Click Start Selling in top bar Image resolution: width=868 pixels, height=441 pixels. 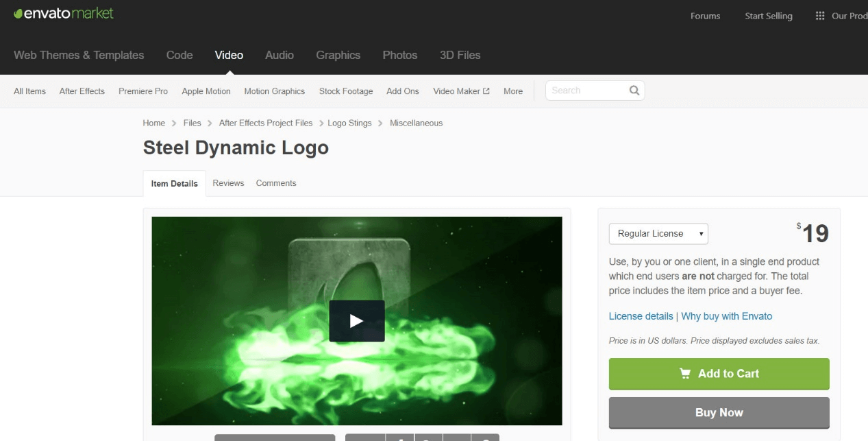click(x=768, y=16)
